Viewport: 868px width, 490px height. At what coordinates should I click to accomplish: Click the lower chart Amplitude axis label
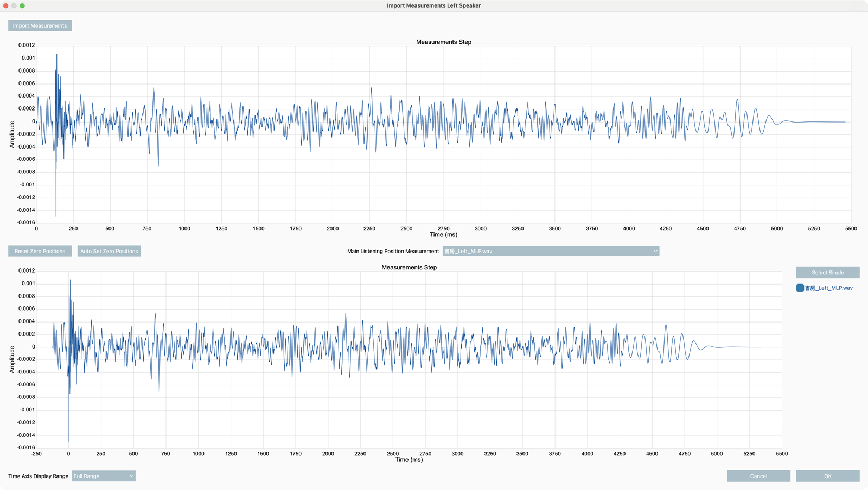12,359
